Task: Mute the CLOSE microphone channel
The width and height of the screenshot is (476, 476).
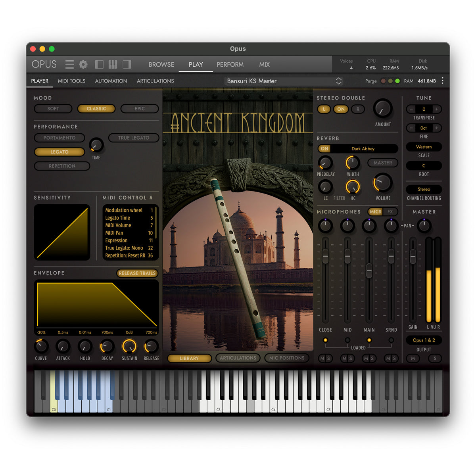Action: pyautogui.click(x=322, y=358)
